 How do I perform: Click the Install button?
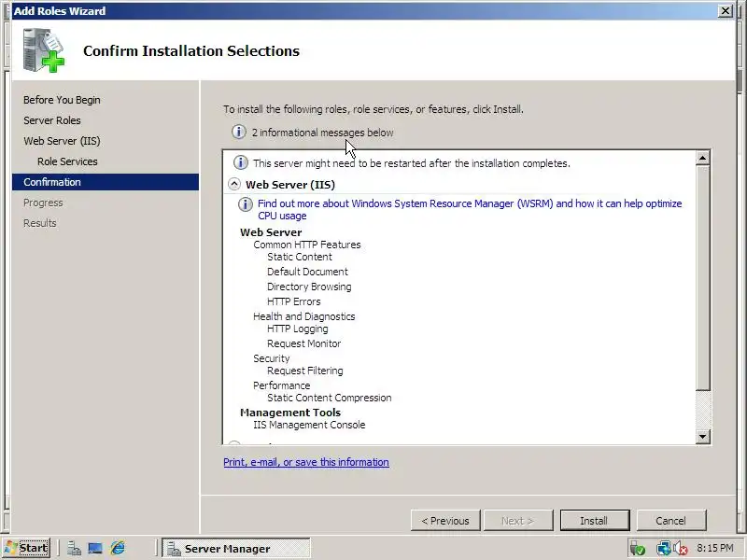pos(595,521)
